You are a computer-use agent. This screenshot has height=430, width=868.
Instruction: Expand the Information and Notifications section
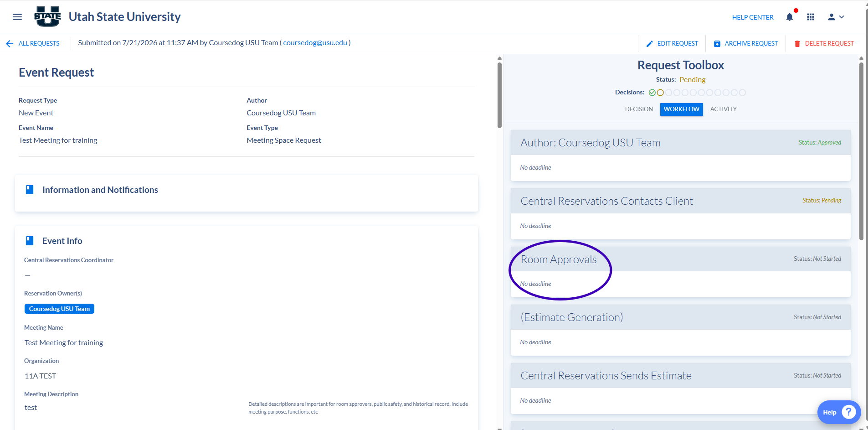(247, 193)
